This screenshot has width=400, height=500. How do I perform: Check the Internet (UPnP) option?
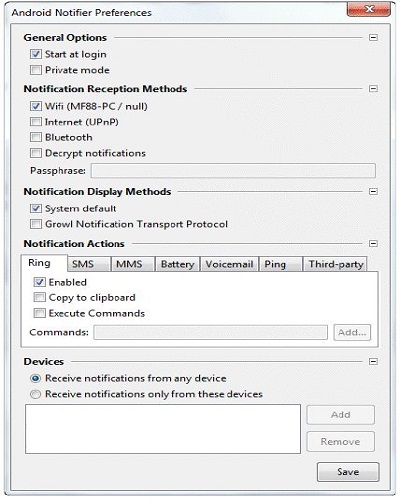(x=36, y=122)
